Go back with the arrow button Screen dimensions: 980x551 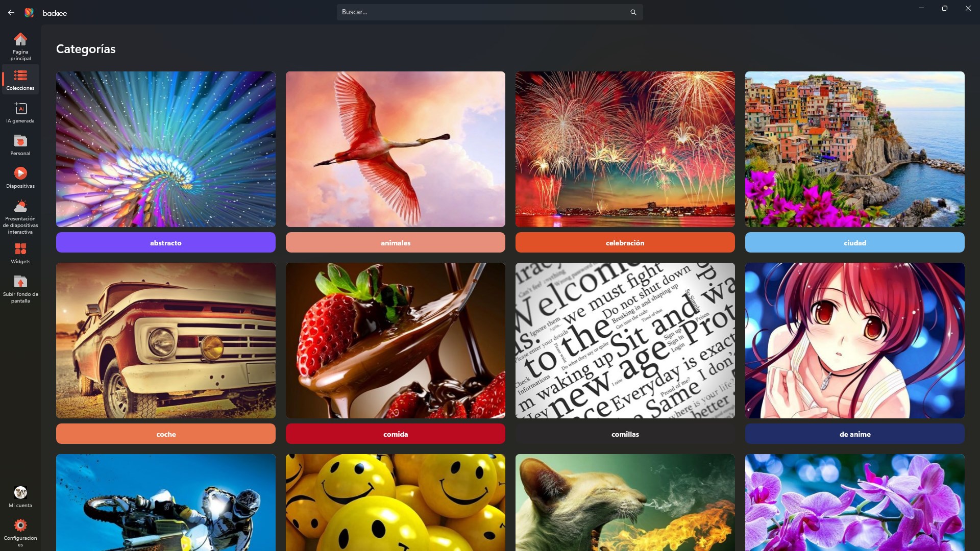11,12
